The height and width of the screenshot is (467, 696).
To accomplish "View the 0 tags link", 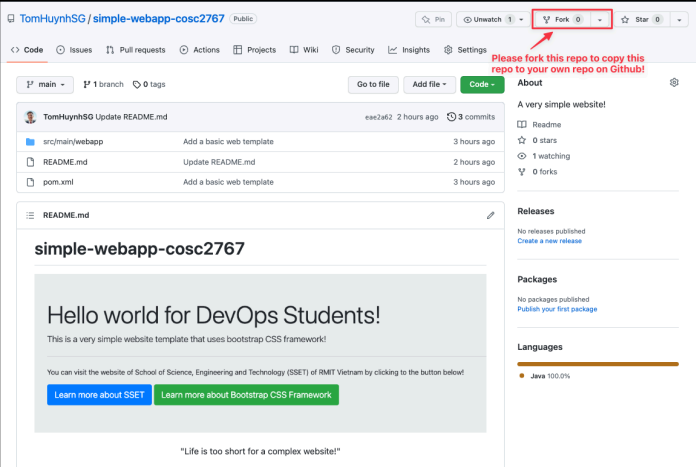I will point(149,84).
